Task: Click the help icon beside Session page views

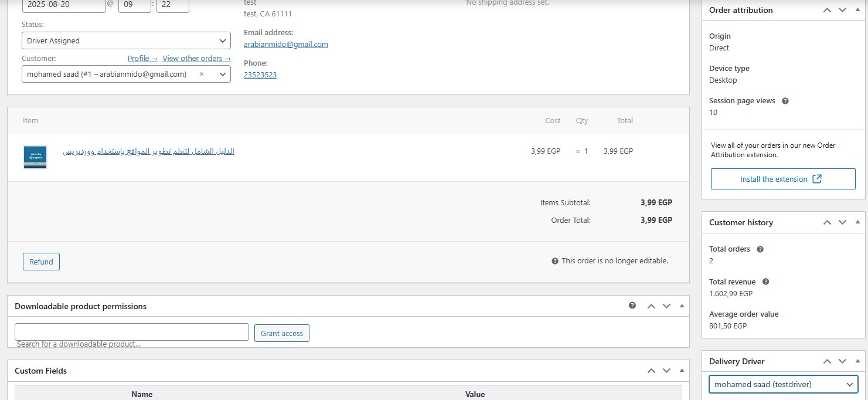Action: (x=787, y=100)
